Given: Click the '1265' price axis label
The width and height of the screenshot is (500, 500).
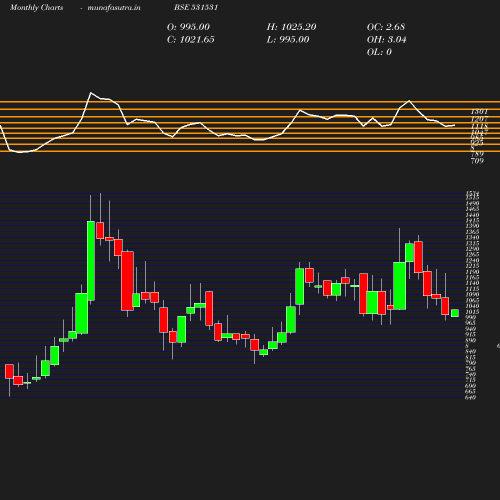Looking at the screenshot, I should coord(472,255).
